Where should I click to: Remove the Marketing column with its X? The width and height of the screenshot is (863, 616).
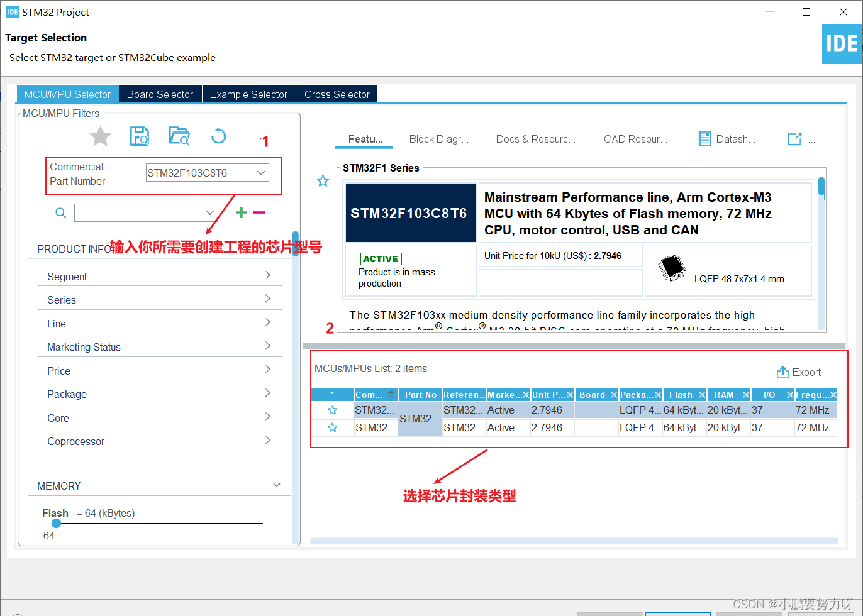(x=526, y=395)
